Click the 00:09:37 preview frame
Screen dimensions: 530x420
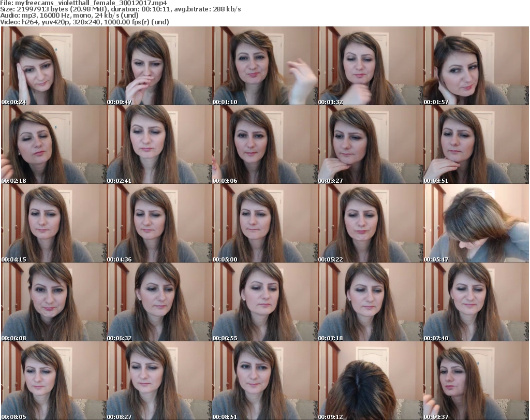point(476,381)
